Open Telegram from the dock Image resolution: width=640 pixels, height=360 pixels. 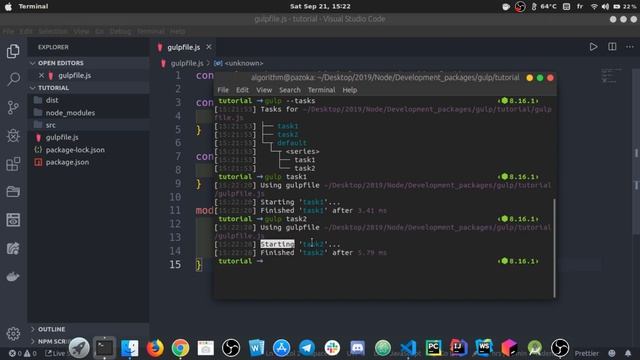click(x=307, y=348)
